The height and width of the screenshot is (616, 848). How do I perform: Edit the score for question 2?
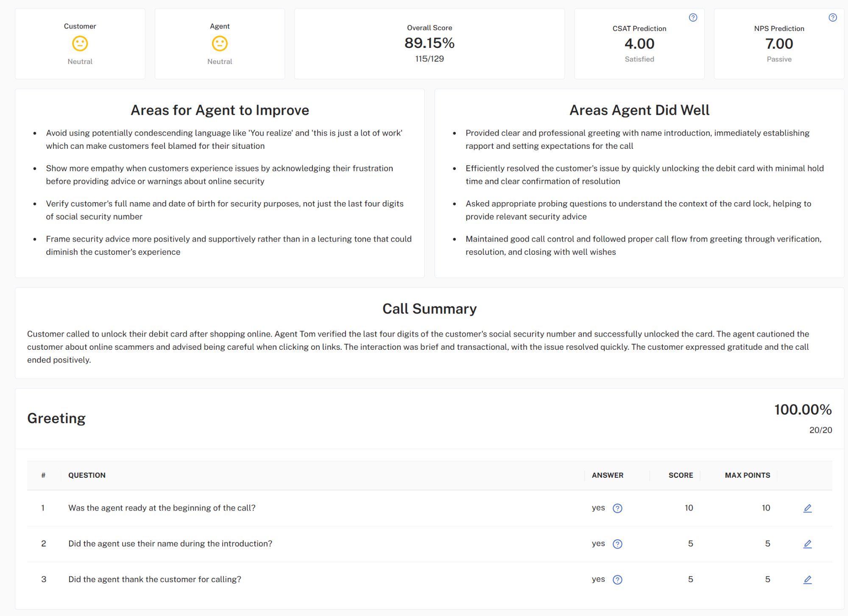pyautogui.click(x=807, y=544)
